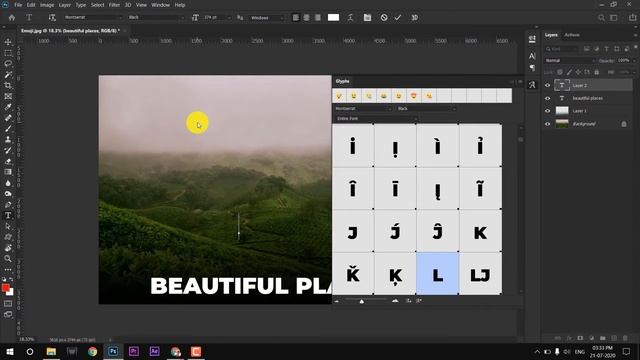Switch to the Actions tab
640x360 pixels.
[572, 35]
